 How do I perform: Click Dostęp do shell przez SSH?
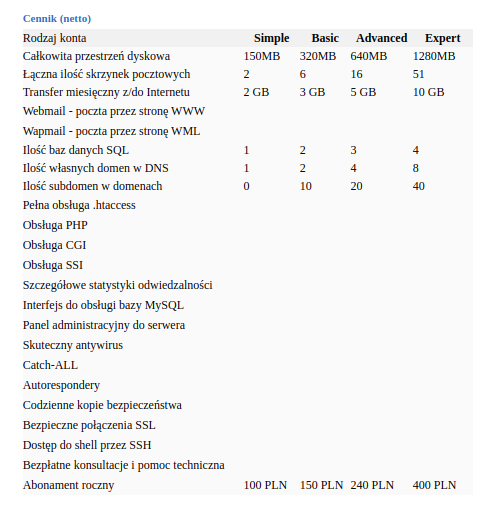[87, 445]
